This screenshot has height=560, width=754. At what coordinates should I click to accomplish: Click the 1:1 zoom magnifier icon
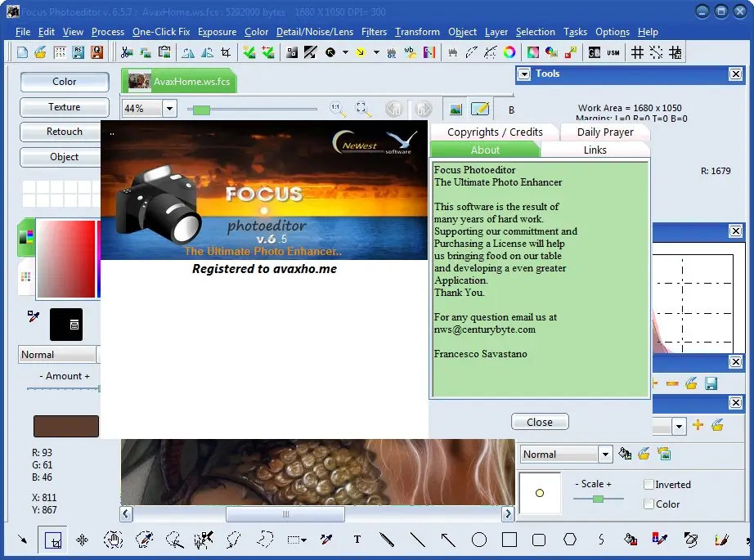(338, 109)
